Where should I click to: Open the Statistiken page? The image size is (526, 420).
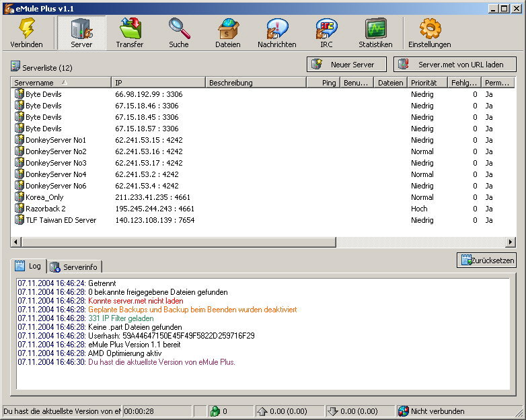coord(375,33)
